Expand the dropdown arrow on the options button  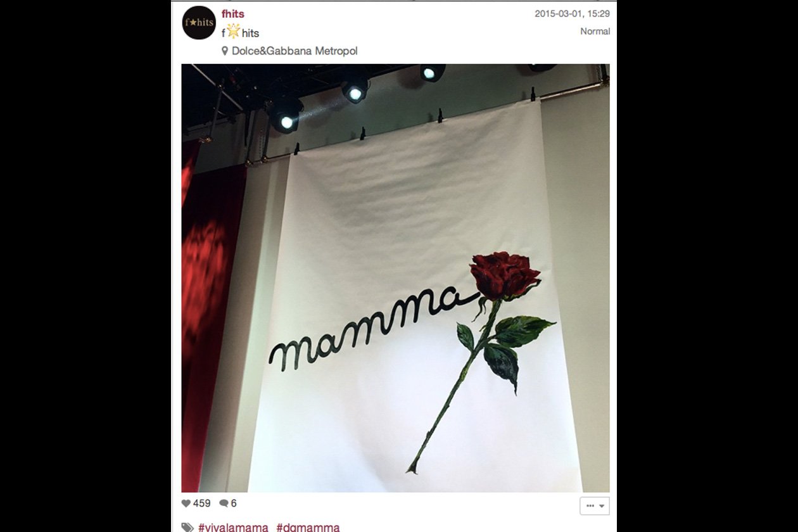[602, 506]
